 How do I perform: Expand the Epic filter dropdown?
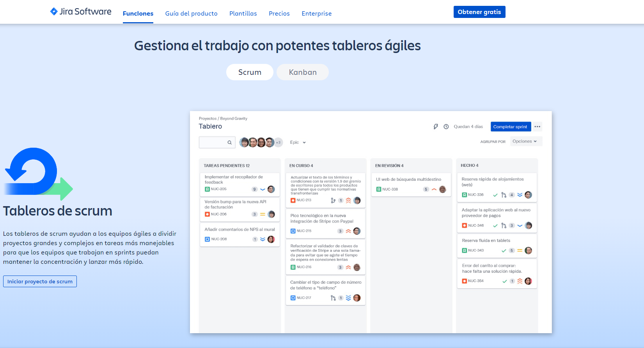click(x=298, y=142)
